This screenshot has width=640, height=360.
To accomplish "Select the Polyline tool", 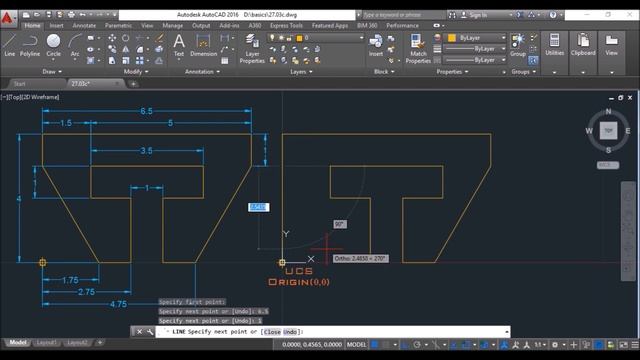I will [30, 45].
